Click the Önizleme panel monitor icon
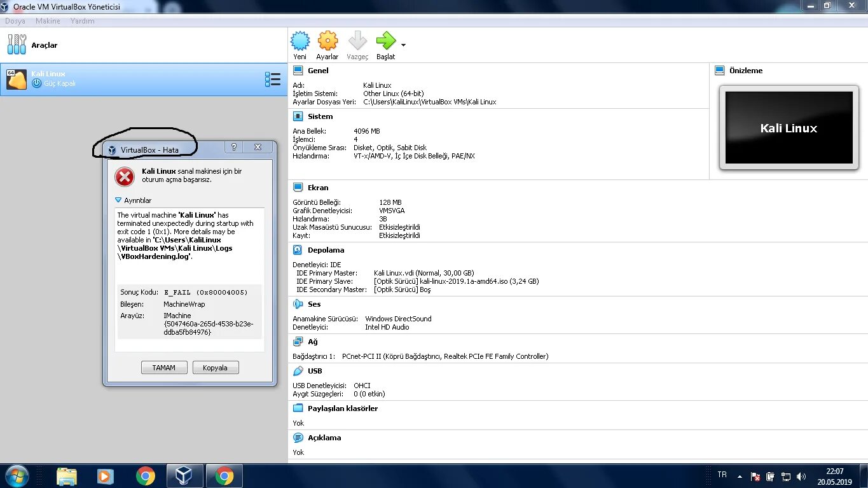Image resolution: width=868 pixels, height=488 pixels. (719, 71)
